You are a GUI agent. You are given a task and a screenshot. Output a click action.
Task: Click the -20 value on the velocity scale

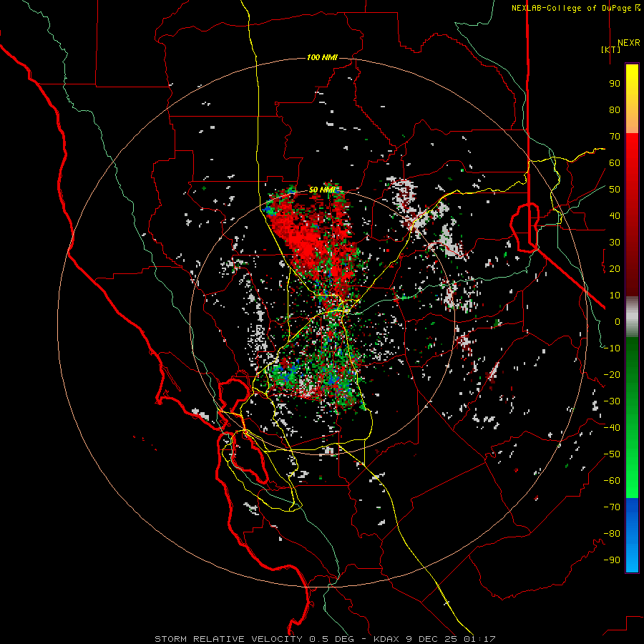pyautogui.click(x=612, y=374)
